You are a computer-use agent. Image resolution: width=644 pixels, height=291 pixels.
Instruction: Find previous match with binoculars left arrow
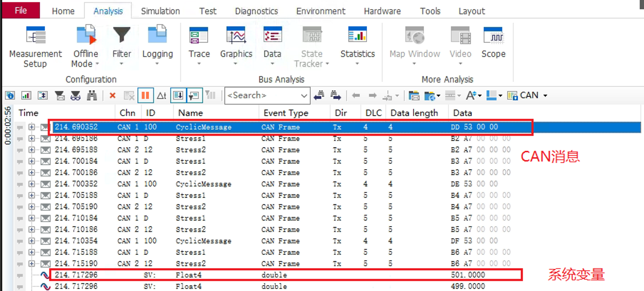[319, 95]
